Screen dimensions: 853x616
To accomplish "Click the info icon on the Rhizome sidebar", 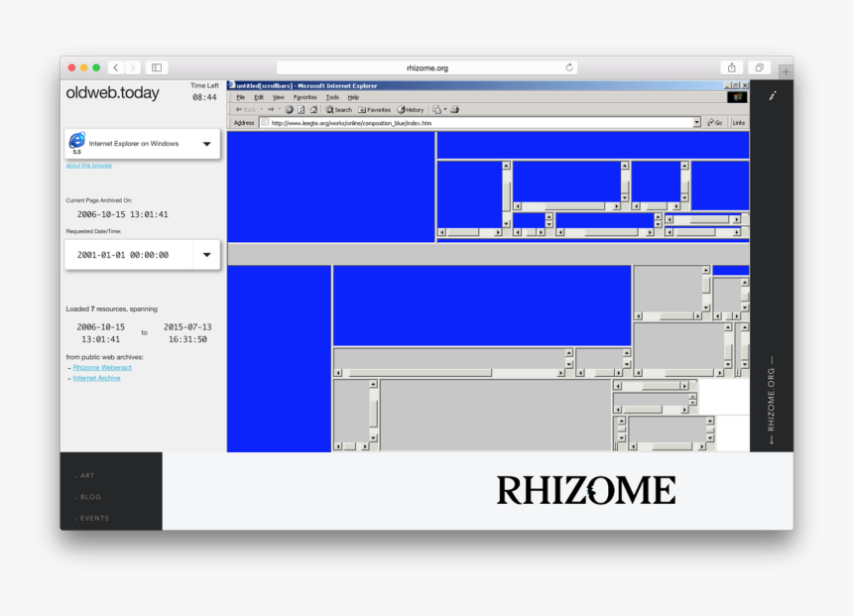I will [773, 96].
